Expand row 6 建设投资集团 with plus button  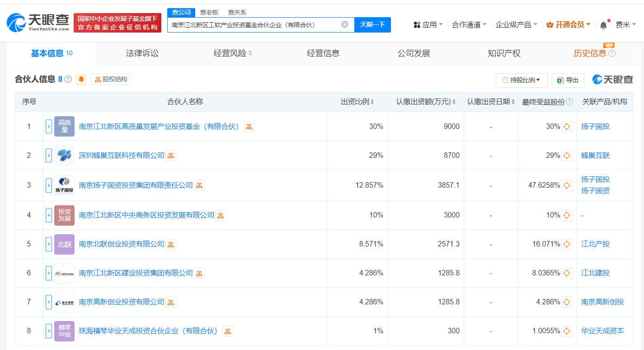pyautogui.click(x=49, y=273)
